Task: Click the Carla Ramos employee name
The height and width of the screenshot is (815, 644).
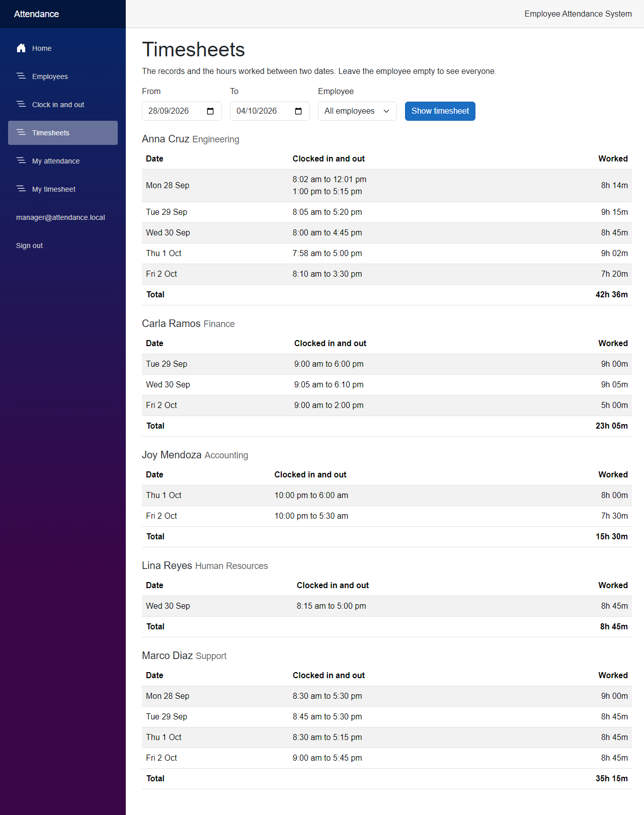Action: (171, 323)
